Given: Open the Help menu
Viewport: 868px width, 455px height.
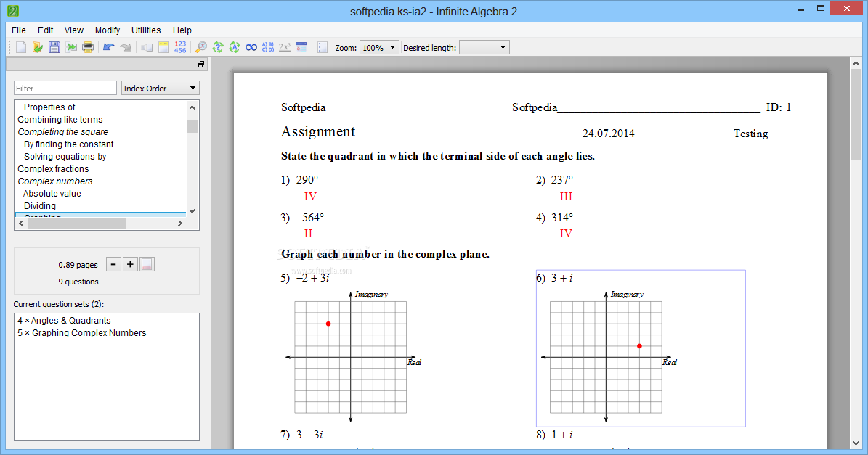Looking at the screenshot, I should click(182, 30).
